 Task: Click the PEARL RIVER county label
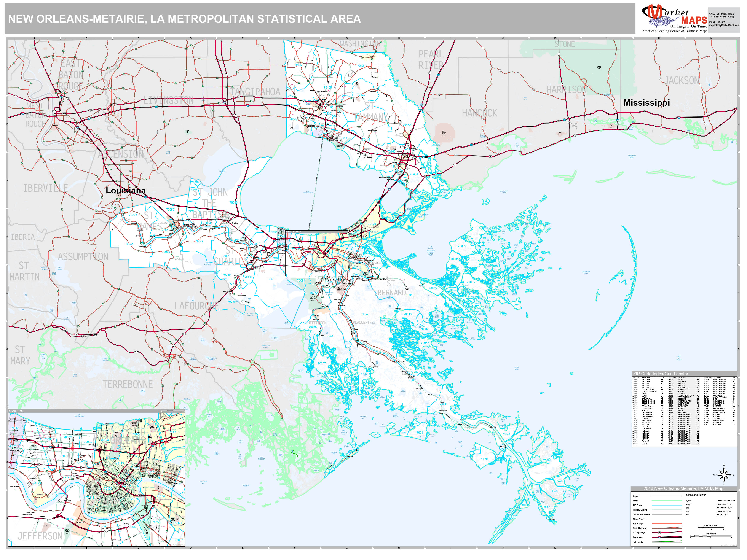click(x=431, y=60)
